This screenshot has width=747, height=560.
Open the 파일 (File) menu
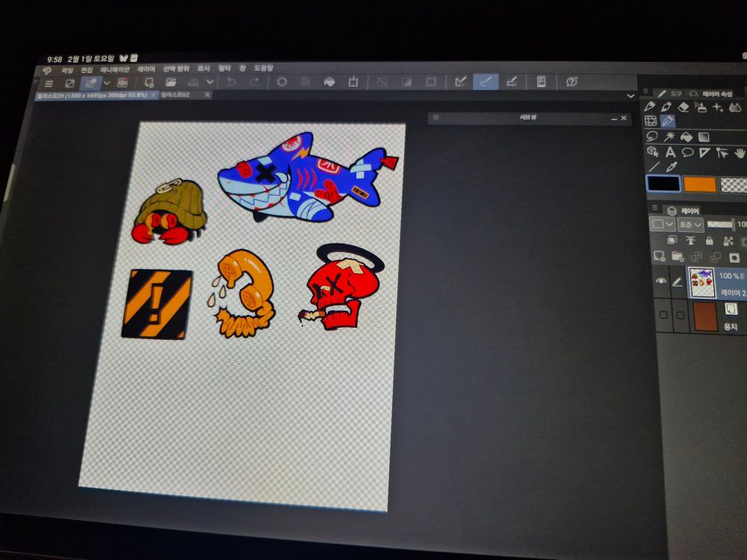[67, 70]
